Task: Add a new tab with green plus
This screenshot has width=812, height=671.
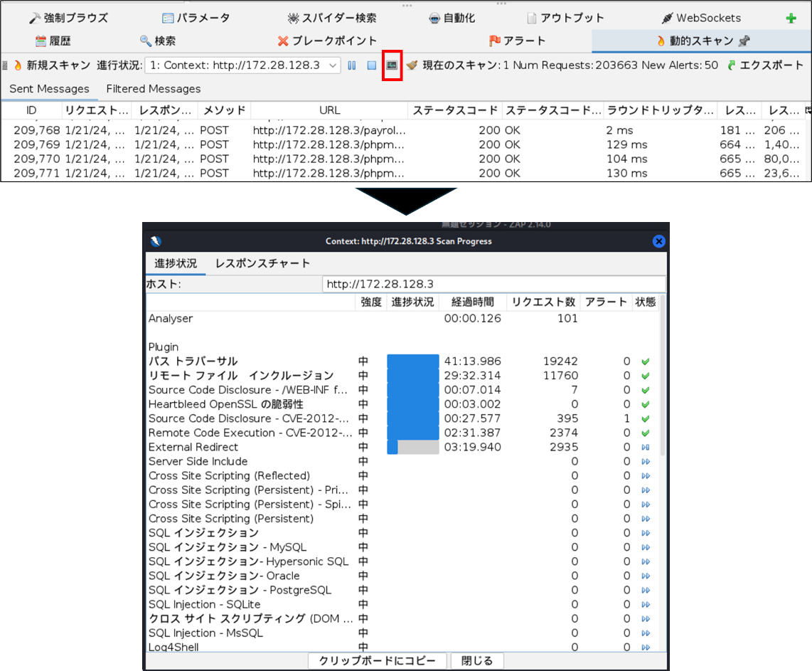Action: click(x=791, y=19)
